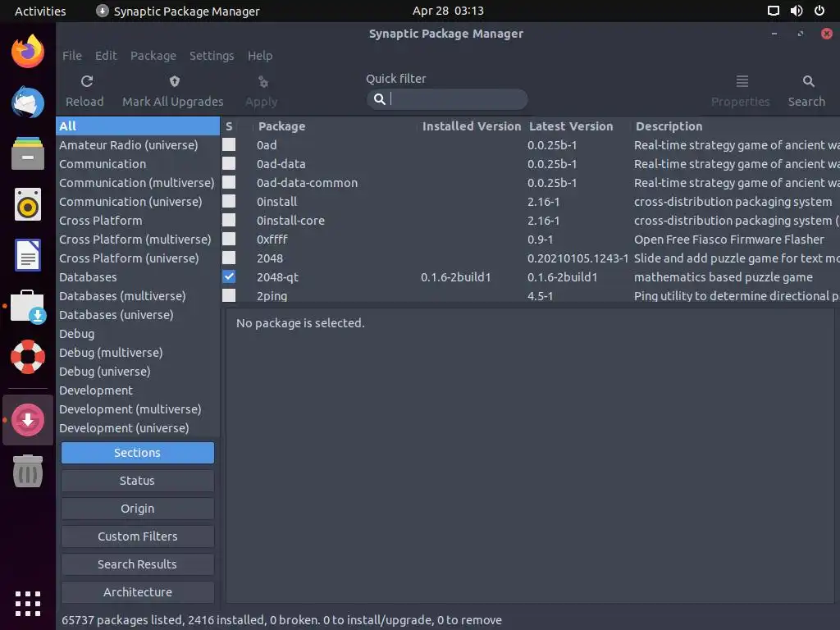
Task: Select the 0xffff package row
Action: pyautogui.click(x=531, y=239)
